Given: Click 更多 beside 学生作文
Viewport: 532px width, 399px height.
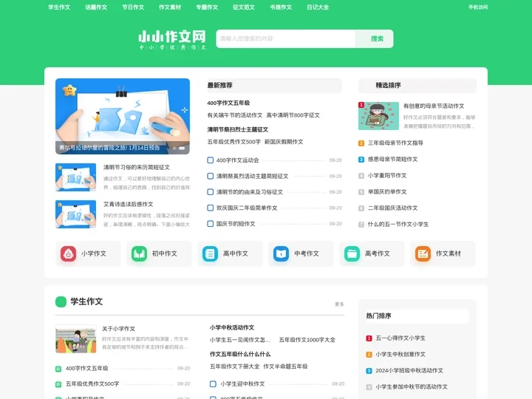Looking at the screenshot, I should (339, 304).
